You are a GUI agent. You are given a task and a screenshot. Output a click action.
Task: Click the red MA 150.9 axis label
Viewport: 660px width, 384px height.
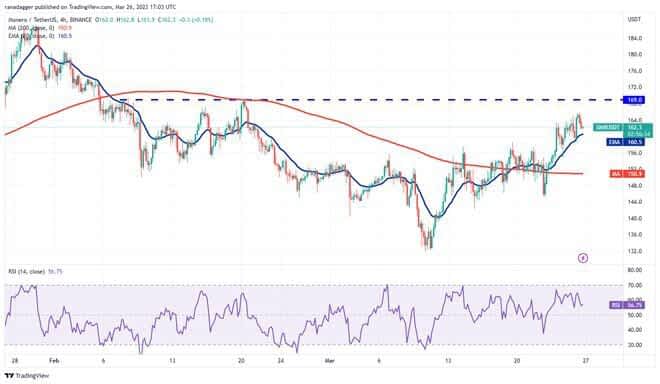point(627,173)
